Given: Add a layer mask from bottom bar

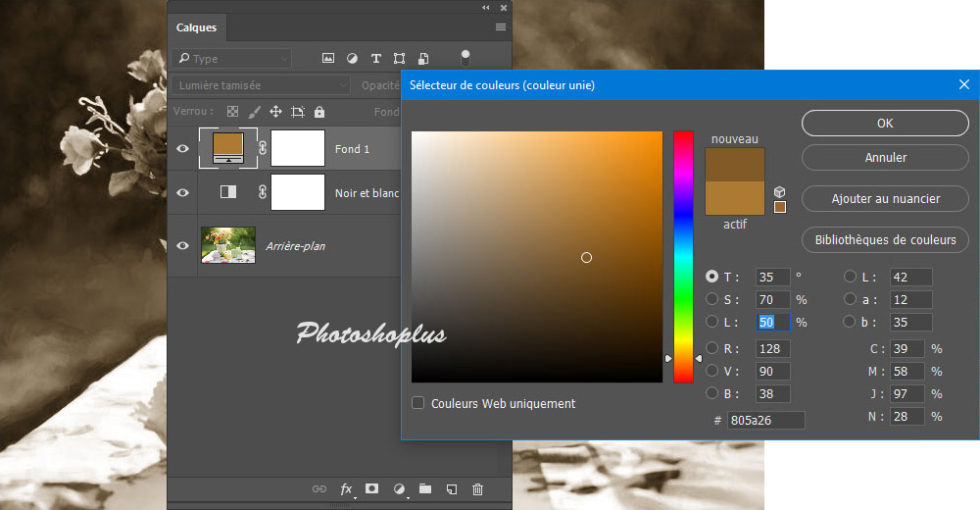Looking at the screenshot, I should 372,488.
